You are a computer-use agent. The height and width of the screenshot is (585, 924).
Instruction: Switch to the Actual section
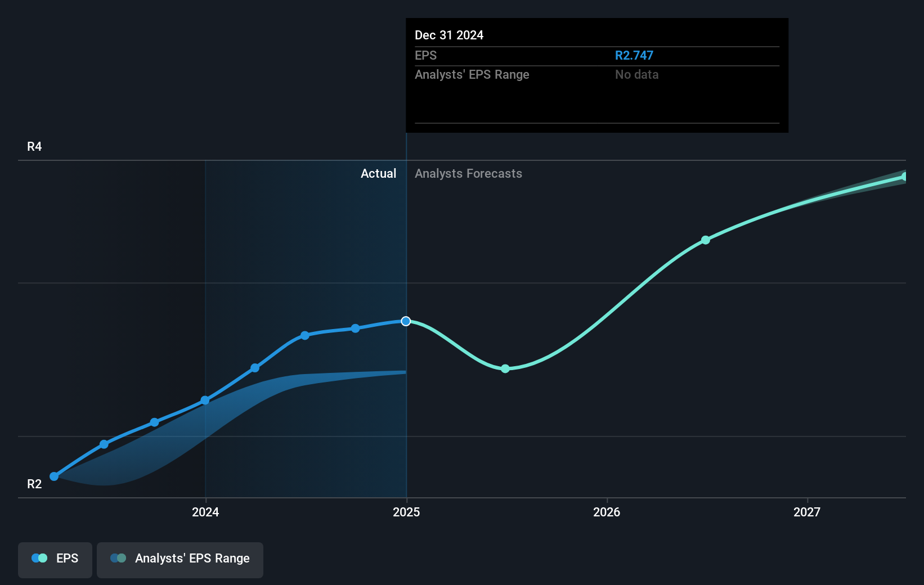(x=378, y=173)
